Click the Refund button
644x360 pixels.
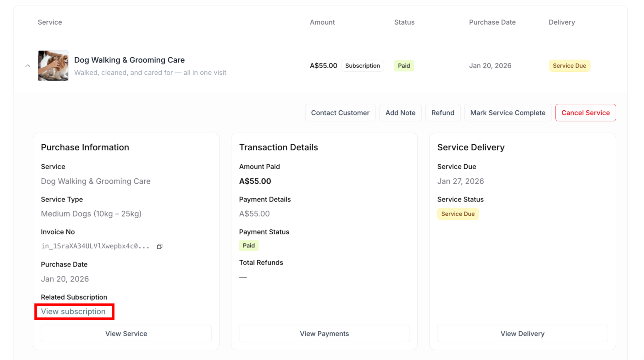point(442,113)
